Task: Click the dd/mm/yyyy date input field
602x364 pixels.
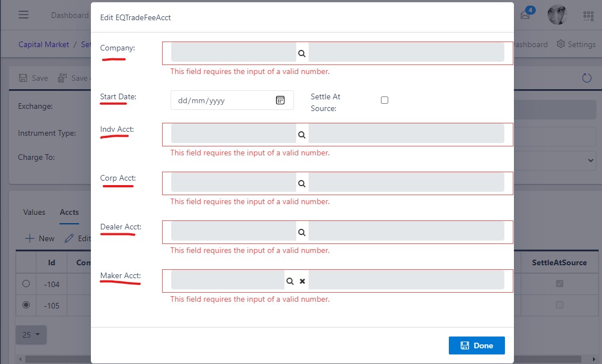Action: (224, 100)
